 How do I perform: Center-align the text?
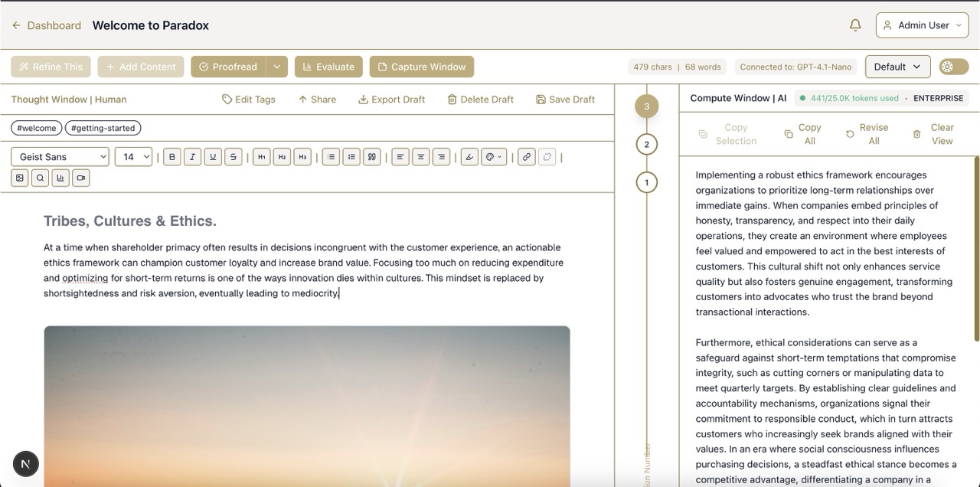coord(420,157)
